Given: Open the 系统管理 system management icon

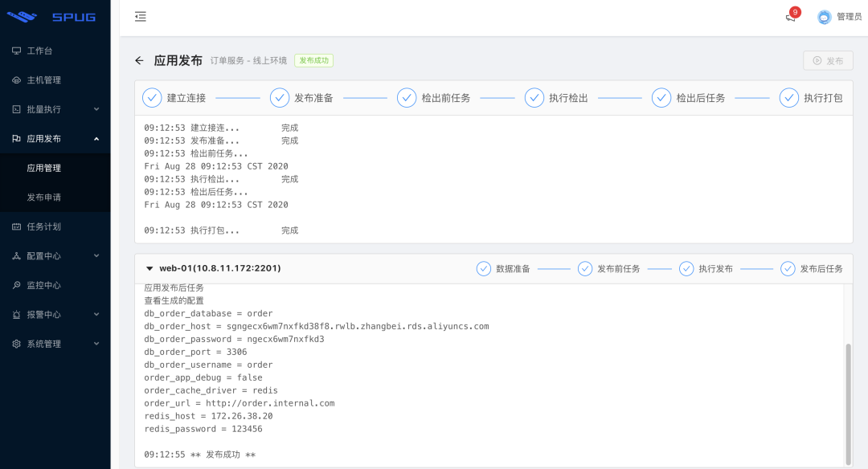Looking at the screenshot, I should coord(18,343).
